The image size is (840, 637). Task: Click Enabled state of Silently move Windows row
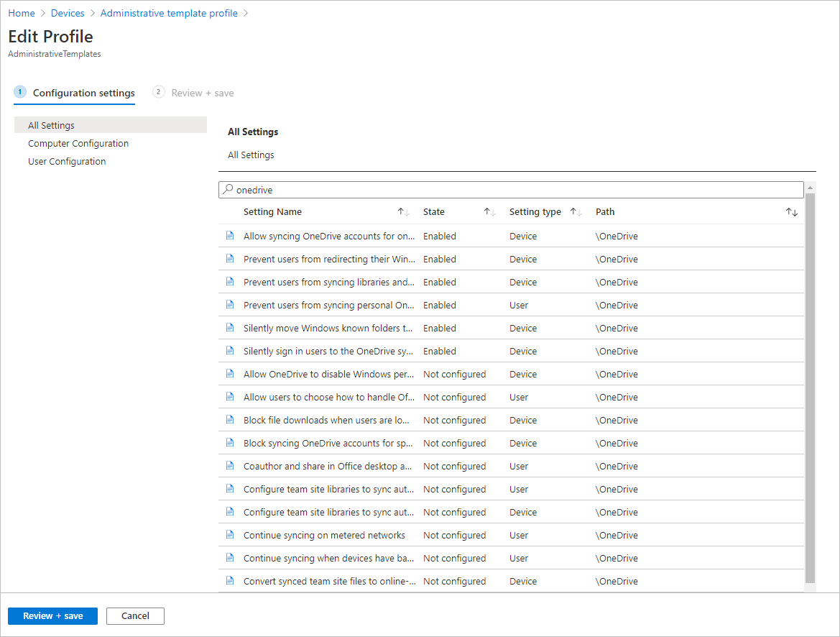(439, 328)
